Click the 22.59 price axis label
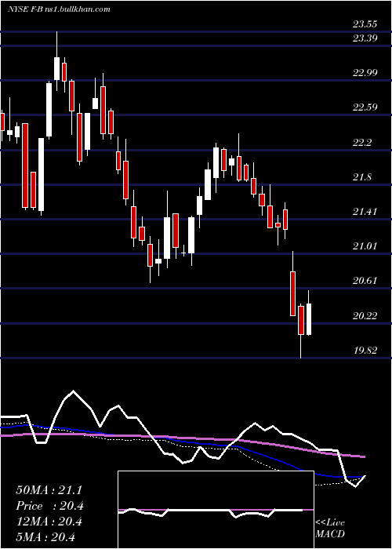The height and width of the screenshot is (549, 392). (365, 107)
